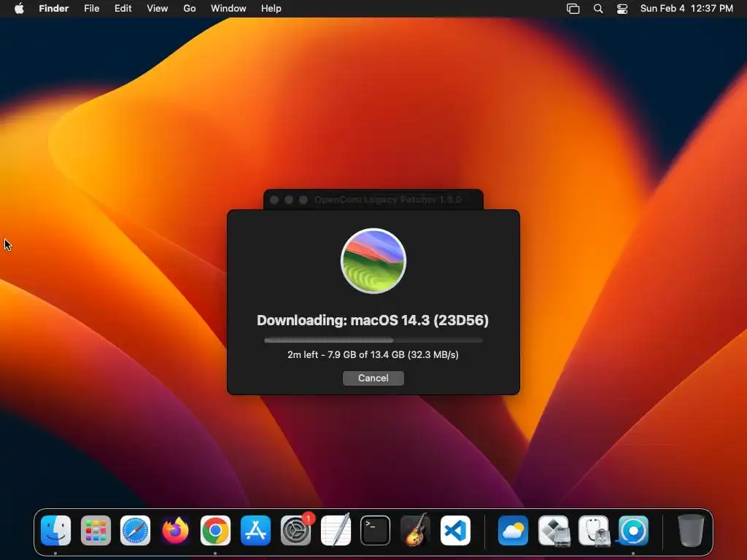Open Spotlight search in menu bar
This screenshot has width=747, height=560.
pos(598,9)
